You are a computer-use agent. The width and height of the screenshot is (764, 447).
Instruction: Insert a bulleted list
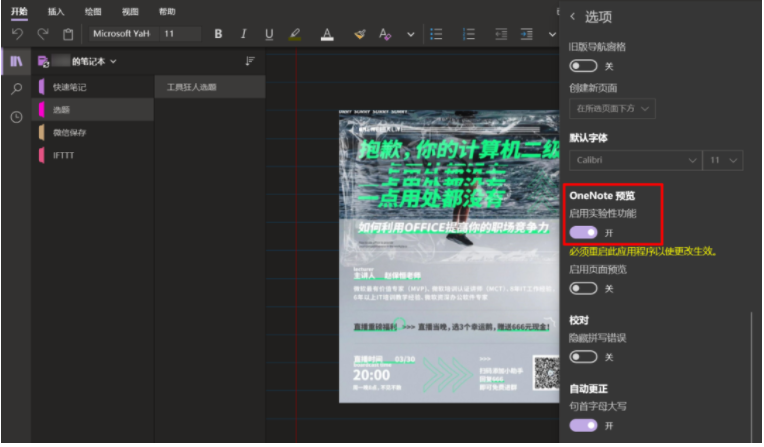(436, 34)
